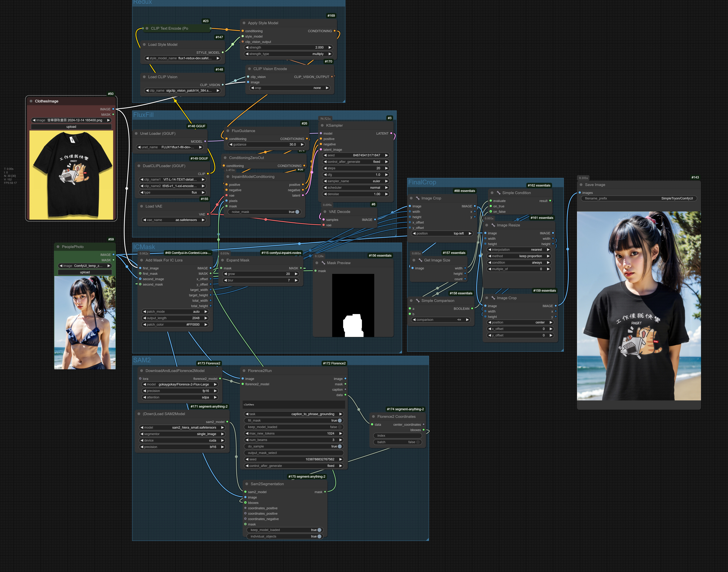
Task: Click the SAM2 group title
Action: coord(142,360)
